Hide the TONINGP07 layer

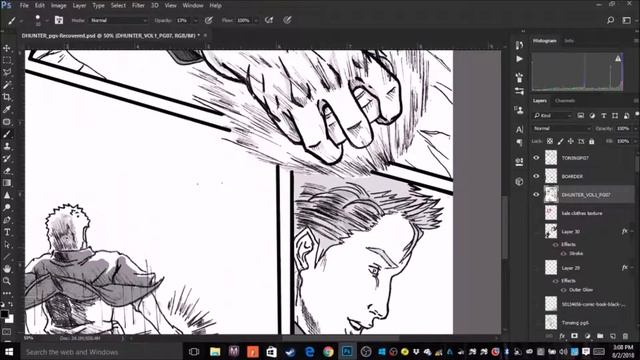536,158
